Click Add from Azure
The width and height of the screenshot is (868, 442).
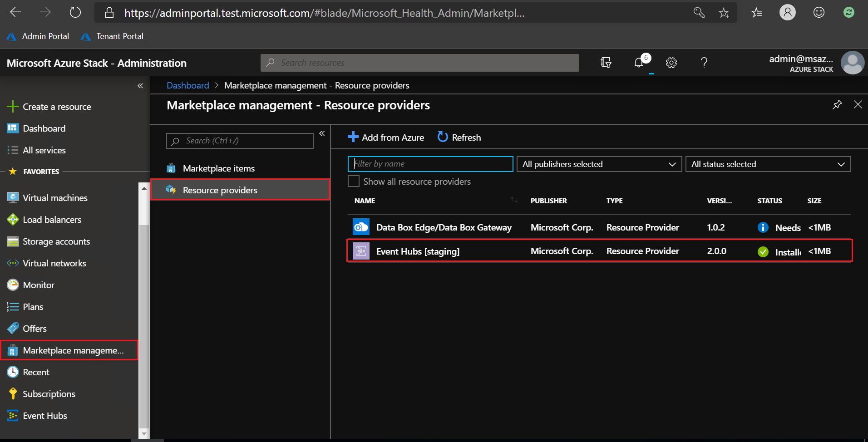tap(385, 137)
